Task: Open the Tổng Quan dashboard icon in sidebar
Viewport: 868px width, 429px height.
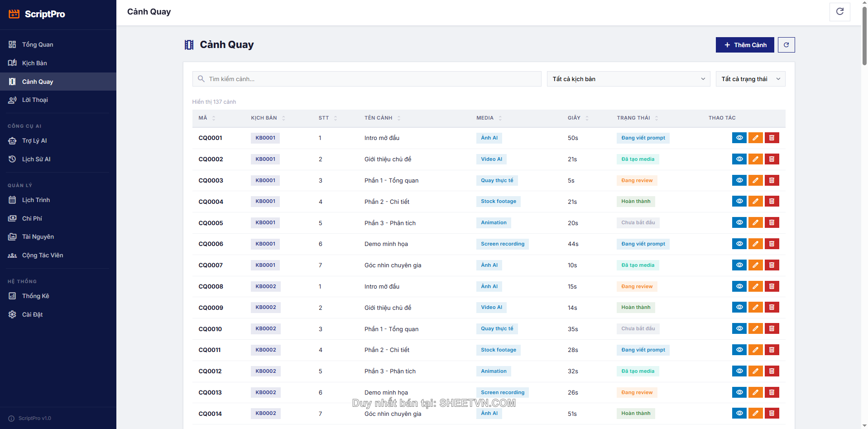Action: pyautogui.click(x=12, y=44)
